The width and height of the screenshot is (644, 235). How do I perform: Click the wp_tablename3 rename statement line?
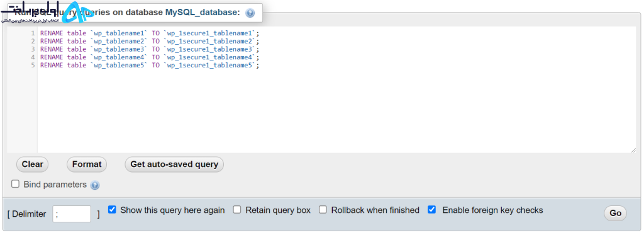pos(150,49)
